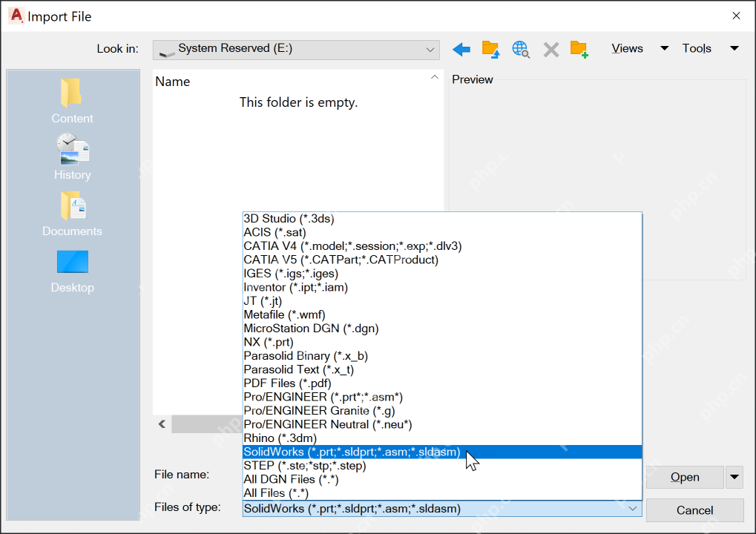Create a new folder icon
This screenshot has width=756, height=534.
(x=579, y=49)
